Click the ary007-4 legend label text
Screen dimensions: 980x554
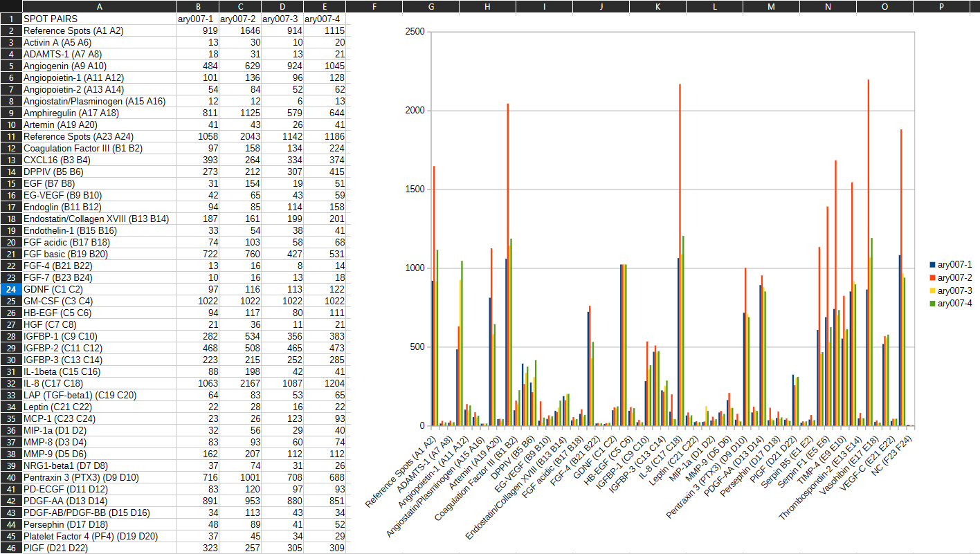pos(954,304)
